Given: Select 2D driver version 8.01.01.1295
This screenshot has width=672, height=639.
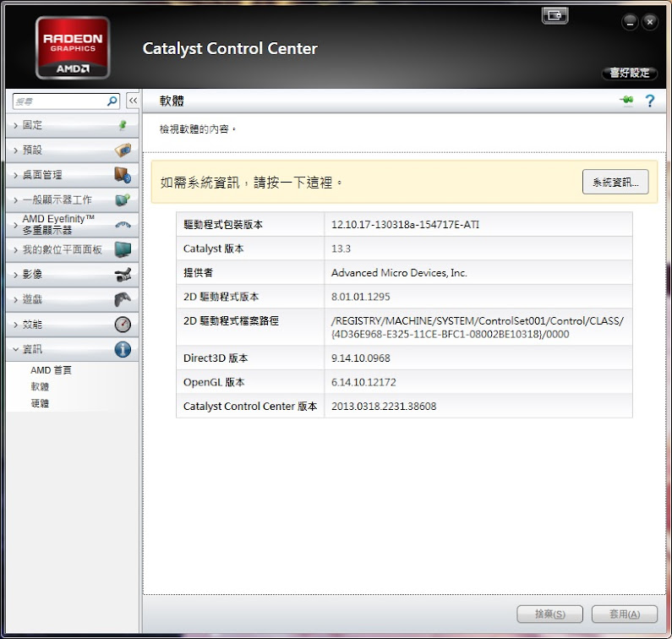Looking at the screenshot, I should point(360,297).
